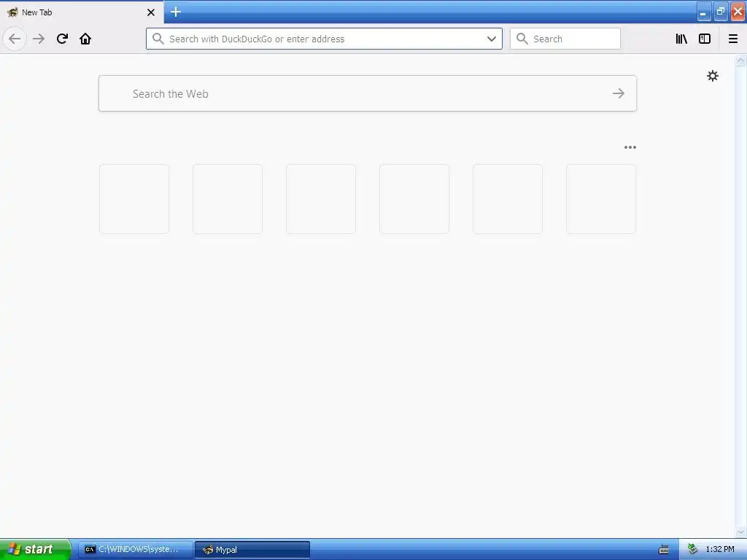
Task: Select the third empty top site tile
Action: 321,199
